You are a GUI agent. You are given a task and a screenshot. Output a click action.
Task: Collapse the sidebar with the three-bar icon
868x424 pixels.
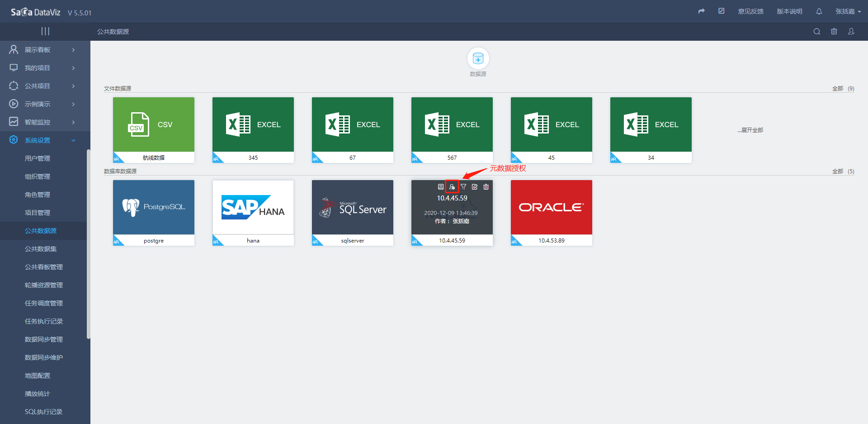tap(45, 31)
